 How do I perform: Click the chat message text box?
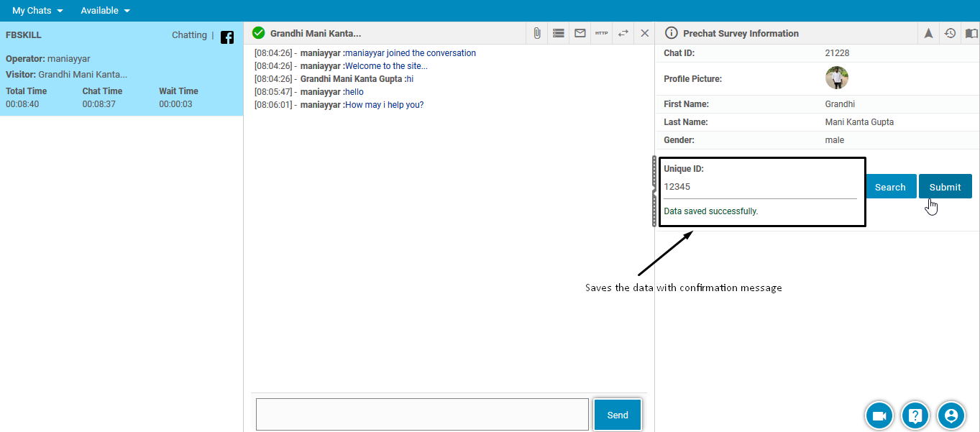tap(422, 415)
